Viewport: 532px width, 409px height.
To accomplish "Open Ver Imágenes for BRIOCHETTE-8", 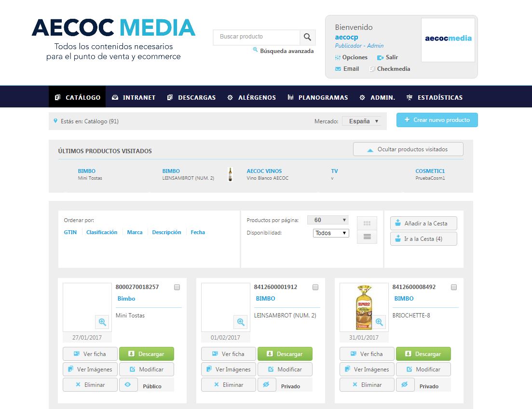I will (367, 369).
